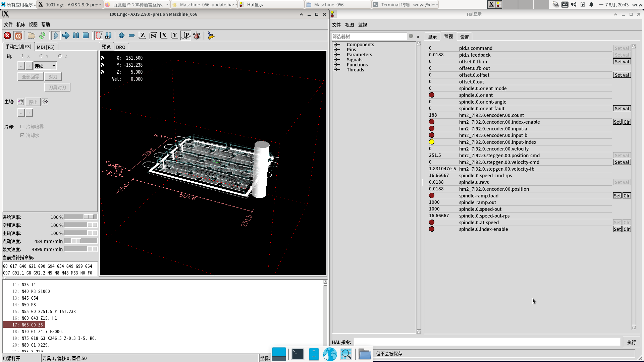Screen dimensions: 644x362
Task: Open 所有应用程序 applications menu
Action: point(17,4)
